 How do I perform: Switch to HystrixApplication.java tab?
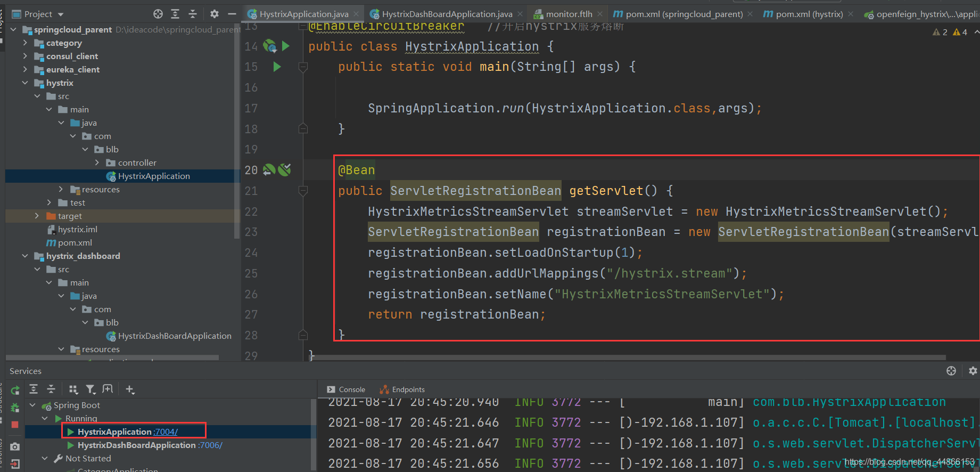[x=304, y=14]
